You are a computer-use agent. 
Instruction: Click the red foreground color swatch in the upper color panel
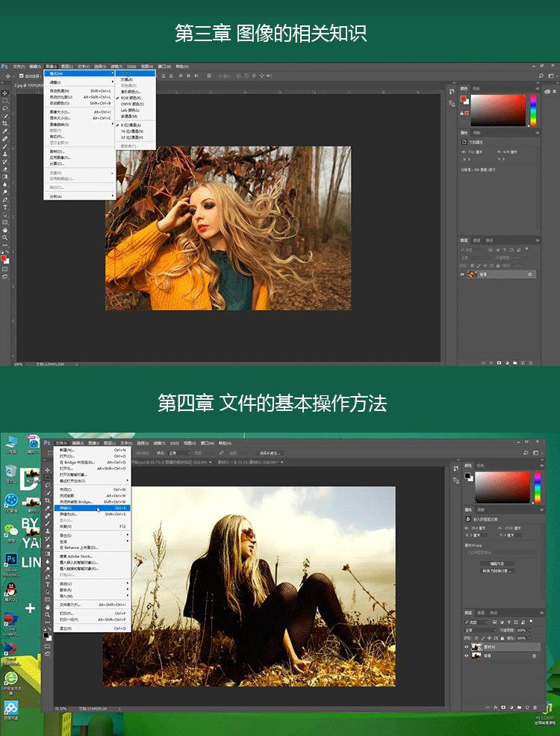point(463,99)
